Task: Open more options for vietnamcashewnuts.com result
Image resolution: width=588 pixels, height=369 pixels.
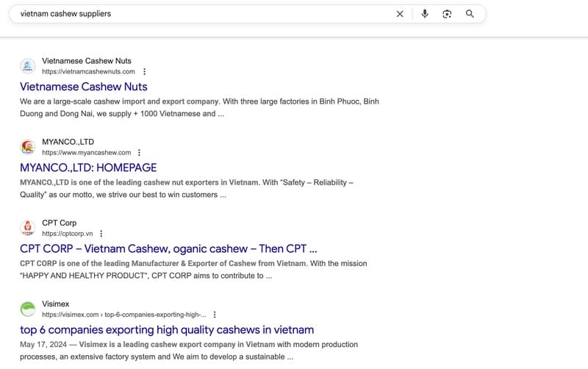Action: [x=144, y=72]
